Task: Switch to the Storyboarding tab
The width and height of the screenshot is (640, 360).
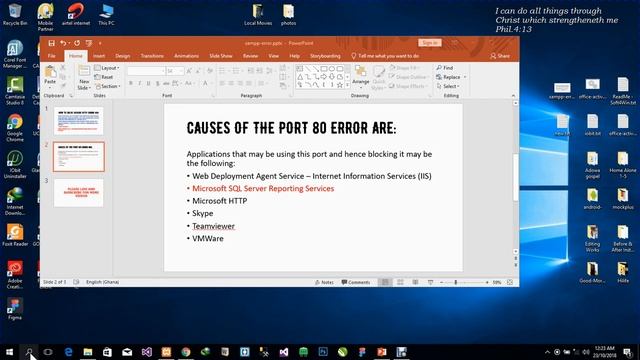Action: click(x=325, y=56)
